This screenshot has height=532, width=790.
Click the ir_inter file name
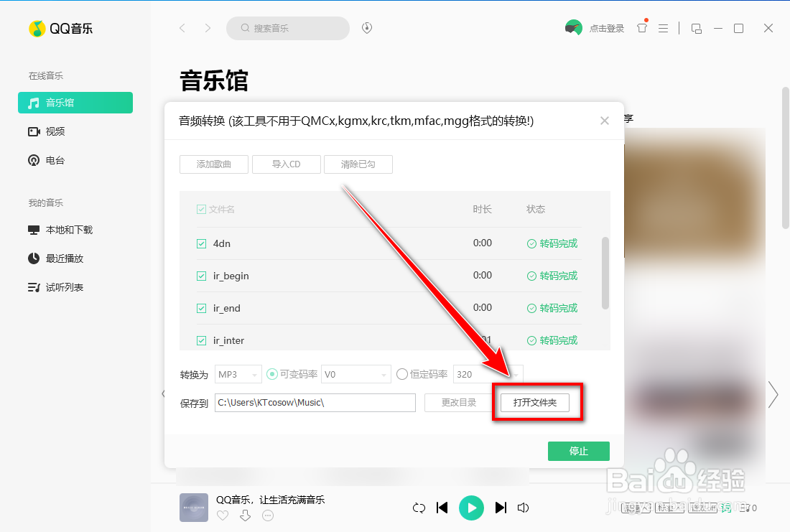228,340
